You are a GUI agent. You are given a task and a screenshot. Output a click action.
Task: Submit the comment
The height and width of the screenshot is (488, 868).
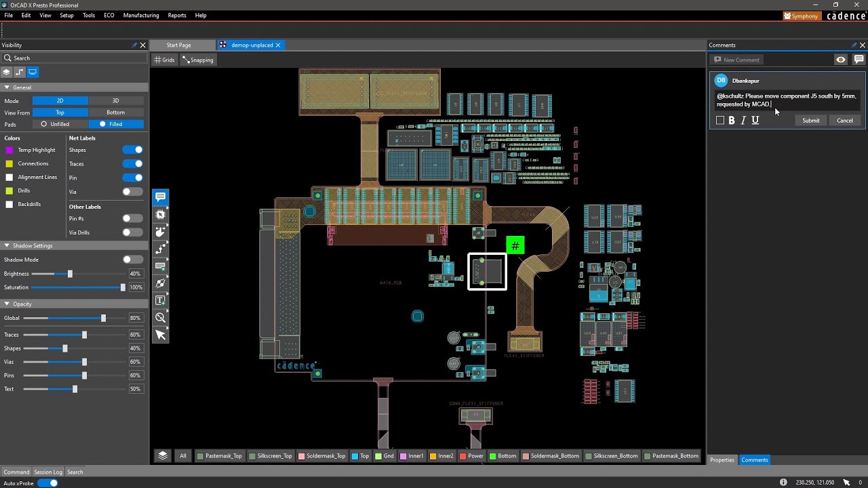coord(811,121)
